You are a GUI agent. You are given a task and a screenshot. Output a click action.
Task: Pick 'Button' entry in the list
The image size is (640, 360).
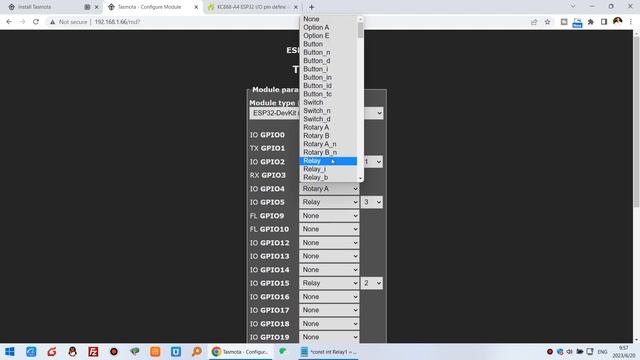coord(328,44)
